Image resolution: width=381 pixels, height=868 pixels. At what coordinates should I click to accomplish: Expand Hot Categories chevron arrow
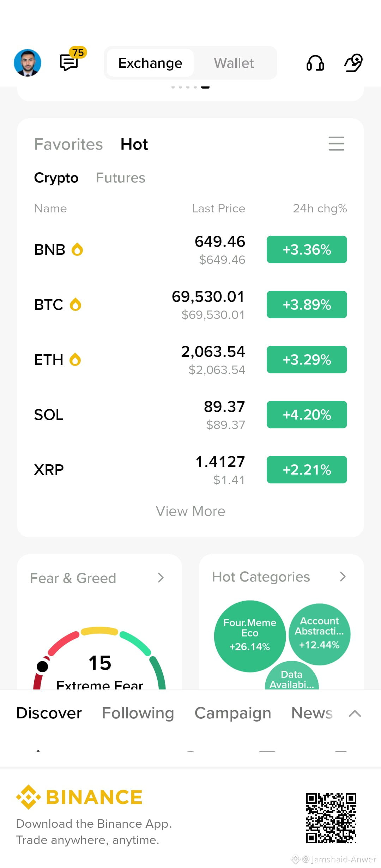[343, 577]
